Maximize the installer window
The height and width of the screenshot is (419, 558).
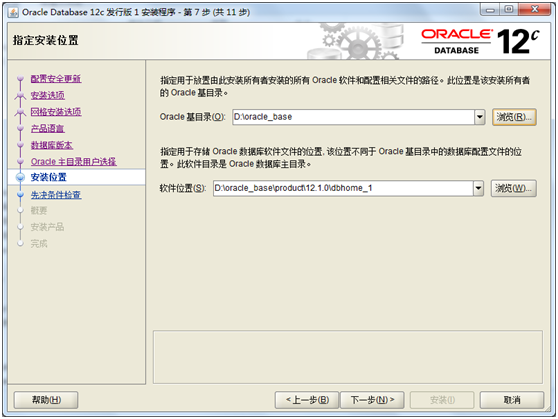click(x=509, y=10)
